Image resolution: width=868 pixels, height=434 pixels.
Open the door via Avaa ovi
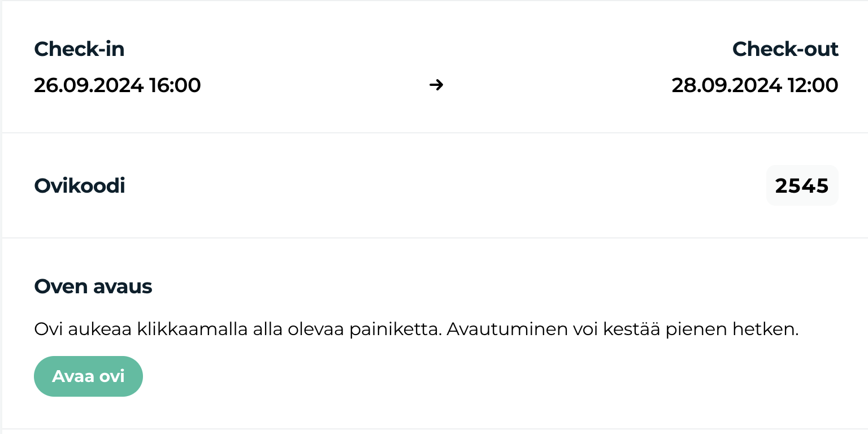click(88, 376)
